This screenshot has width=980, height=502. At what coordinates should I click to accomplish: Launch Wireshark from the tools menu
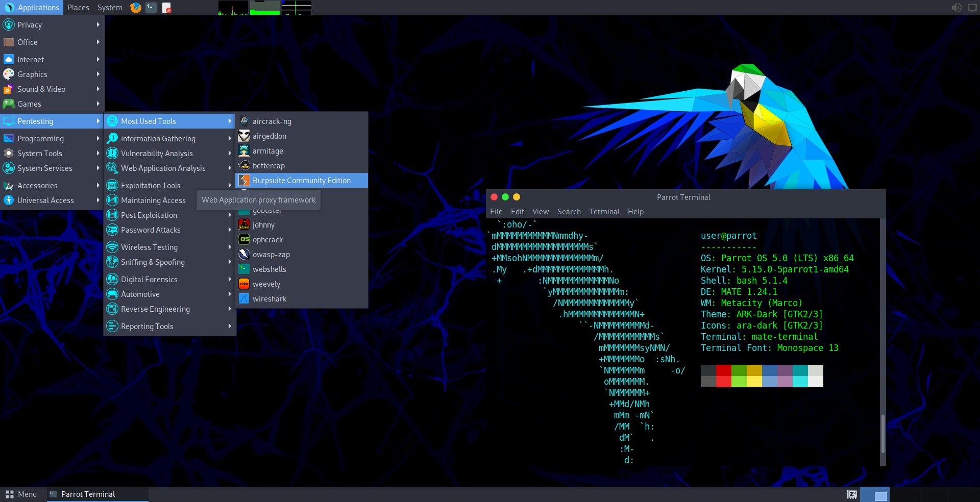[269, 298]
